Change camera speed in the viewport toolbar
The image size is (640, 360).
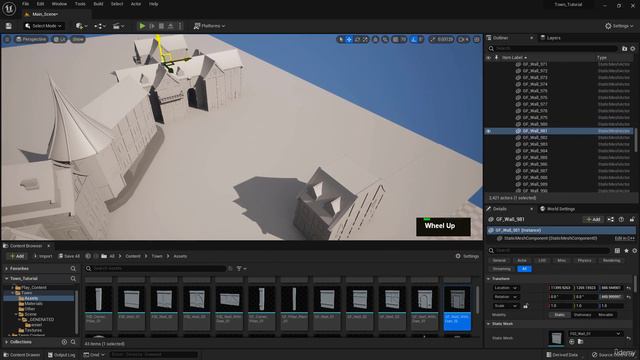463,40
